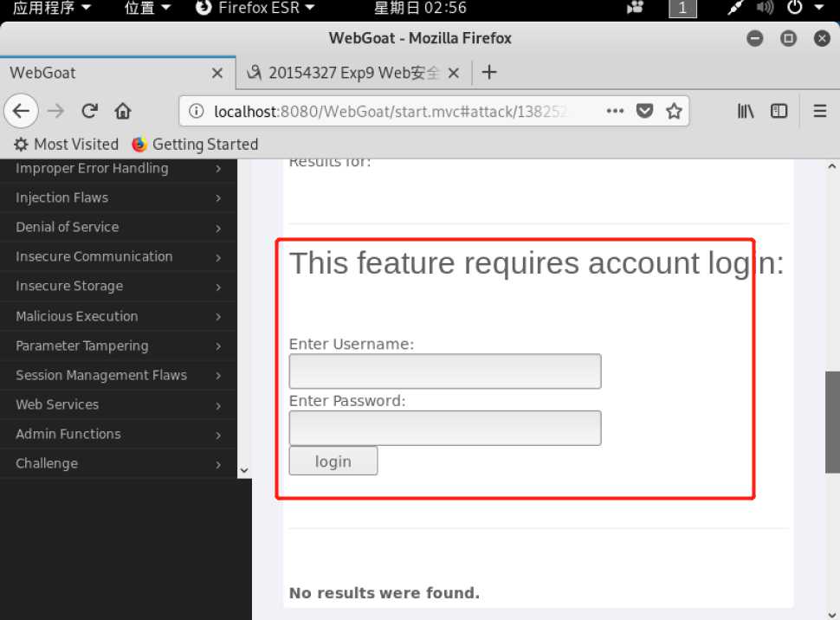Expand the Admin Functions category
The height and width of the screenshot is (620, 840).
tap(118, 434)
